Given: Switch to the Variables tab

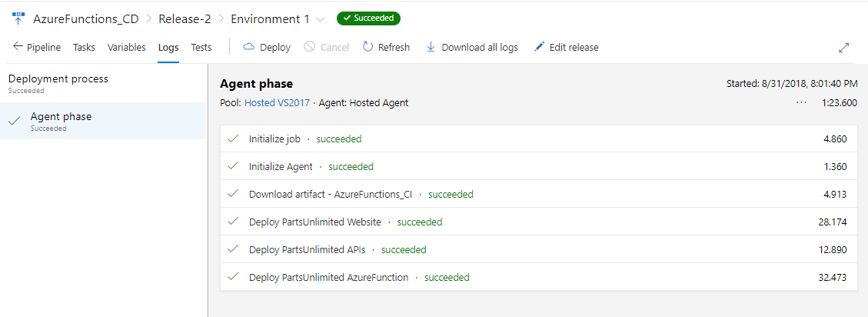Looking at the screenshot, I should pos(126,48).
